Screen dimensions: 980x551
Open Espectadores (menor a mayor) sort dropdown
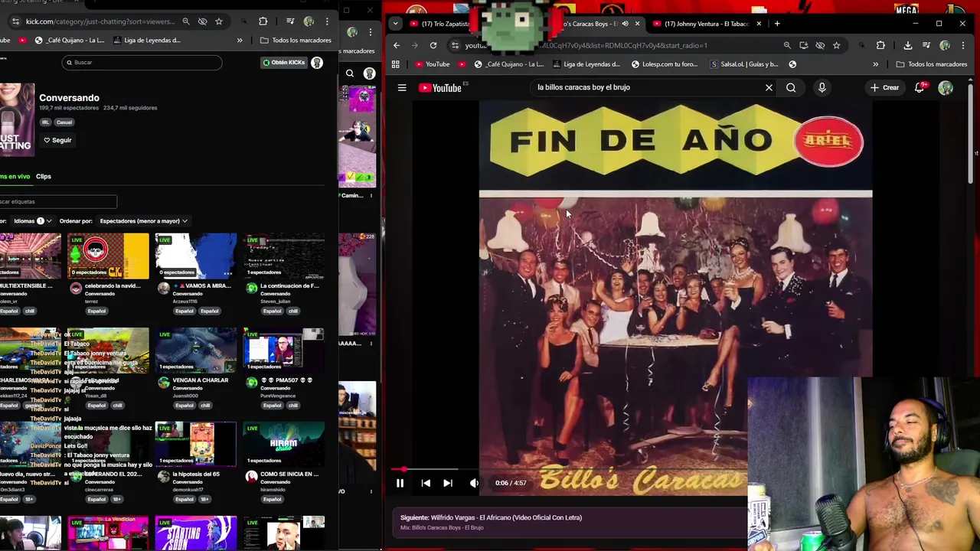coord(143,221)
